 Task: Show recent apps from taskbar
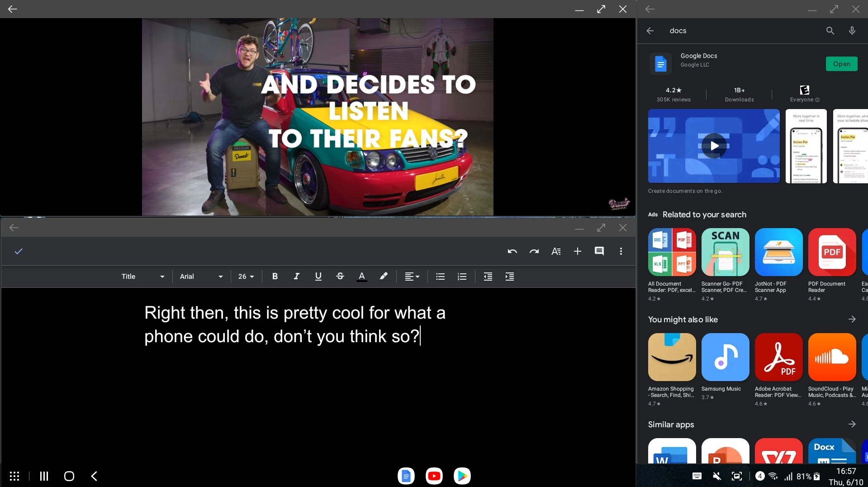(x=44, y=476)
